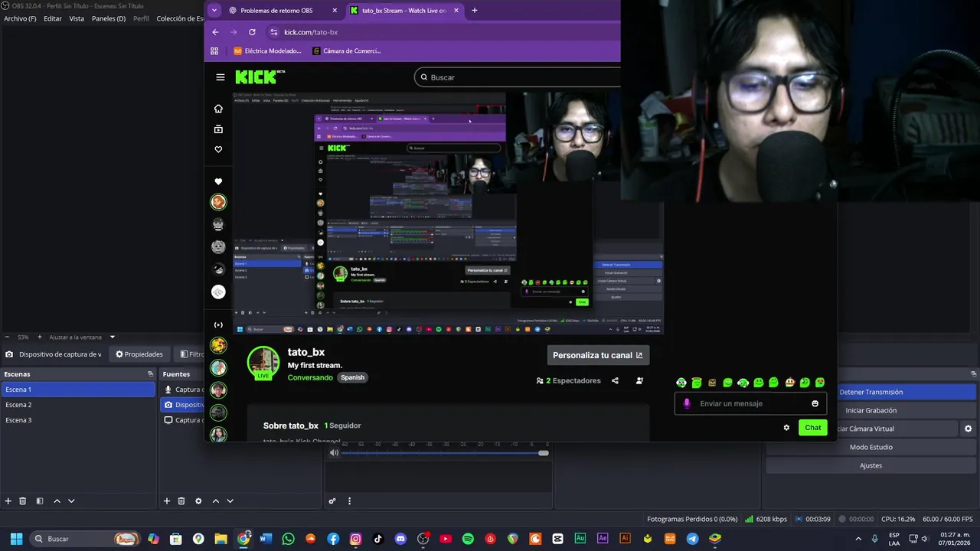Open Eléctrica Modelado bookmark
This screenshot has width=980, height=551.
pyautogui.click(x=267, y=51)
